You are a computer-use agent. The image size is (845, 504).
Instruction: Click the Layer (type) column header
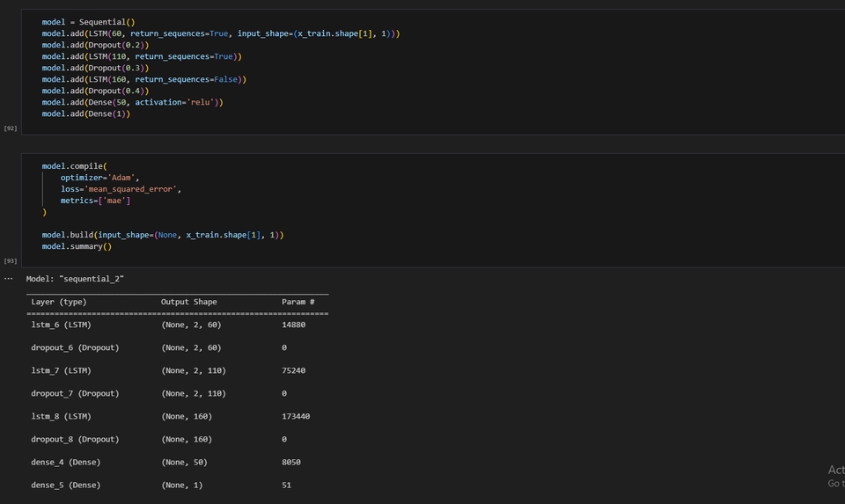pyautogui.click(x=59, y=302)
